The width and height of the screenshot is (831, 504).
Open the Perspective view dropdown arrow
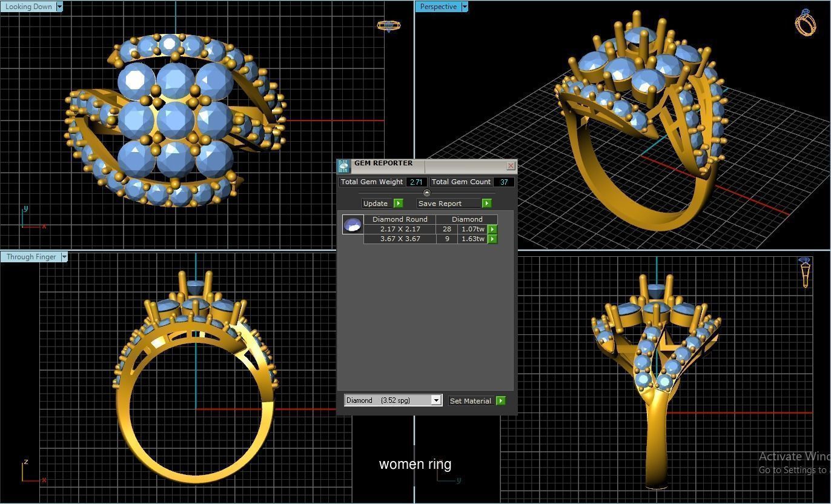(x=465, y=7)
